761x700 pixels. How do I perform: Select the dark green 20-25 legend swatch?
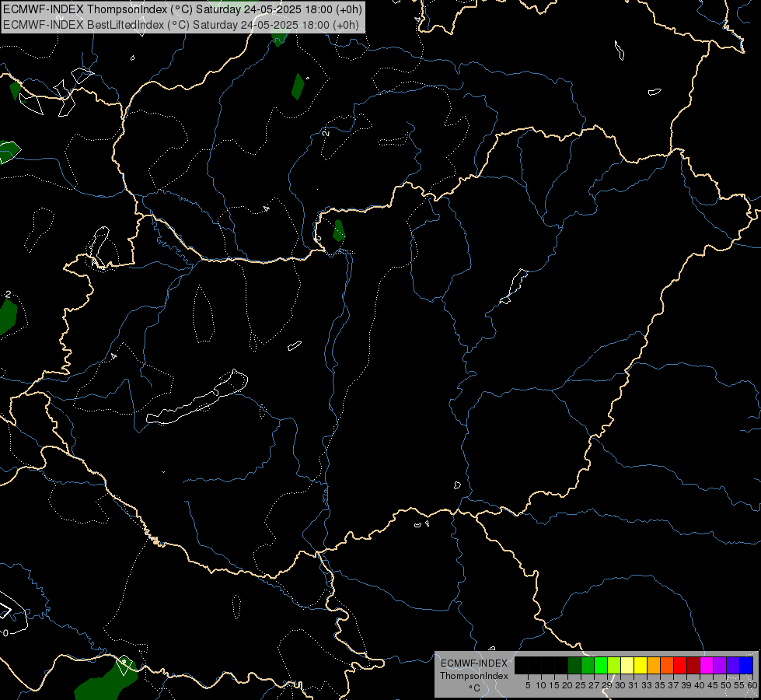click(574, 665)
